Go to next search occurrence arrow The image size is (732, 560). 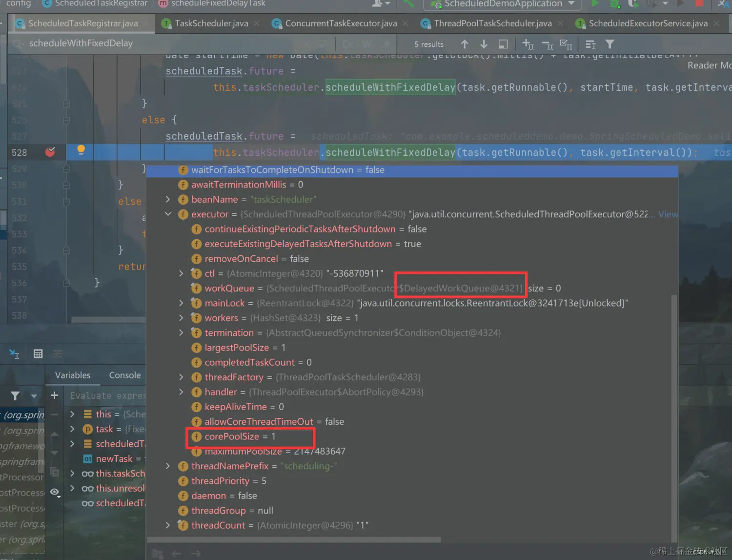tap(484, 44)
